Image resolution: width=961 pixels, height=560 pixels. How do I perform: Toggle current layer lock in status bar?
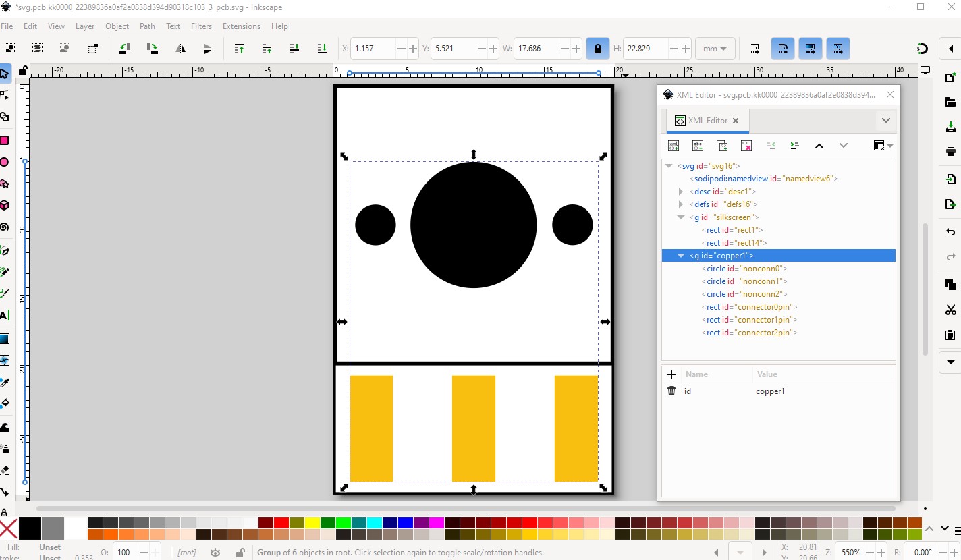click(x=240, y=553)
